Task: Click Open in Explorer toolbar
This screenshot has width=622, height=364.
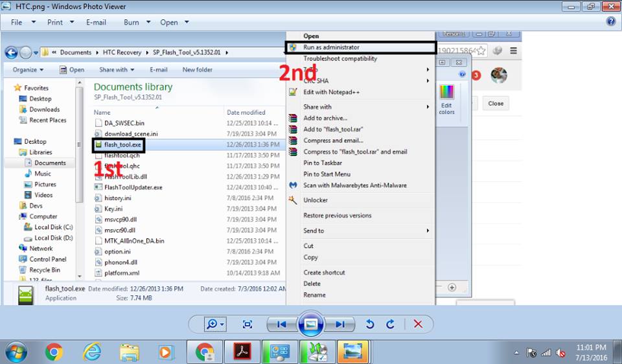Action: click(72, 70)
